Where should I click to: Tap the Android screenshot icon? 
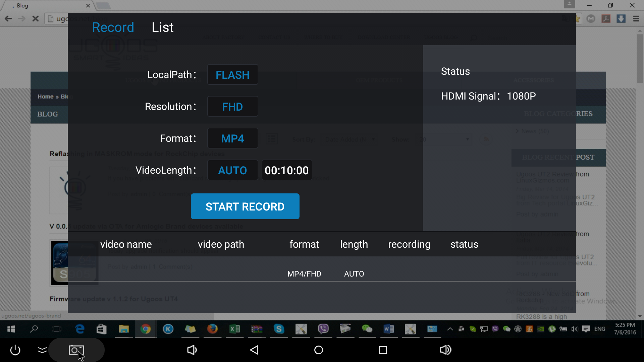point(76,350)
